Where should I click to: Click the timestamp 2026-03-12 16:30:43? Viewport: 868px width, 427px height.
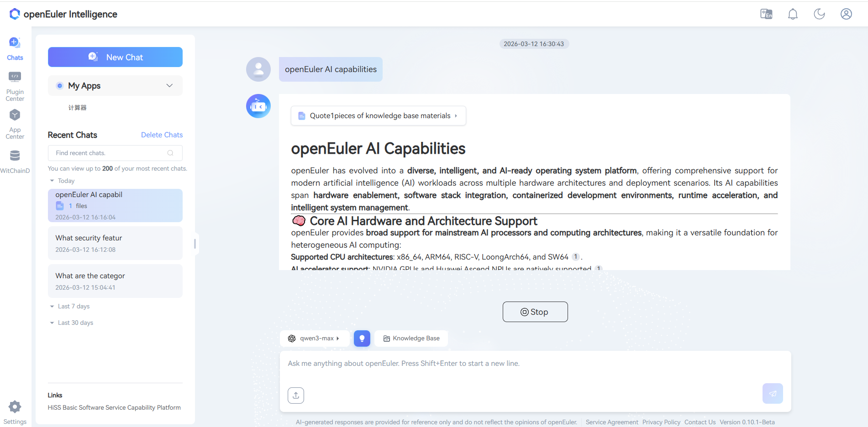[x=534, y=44]
